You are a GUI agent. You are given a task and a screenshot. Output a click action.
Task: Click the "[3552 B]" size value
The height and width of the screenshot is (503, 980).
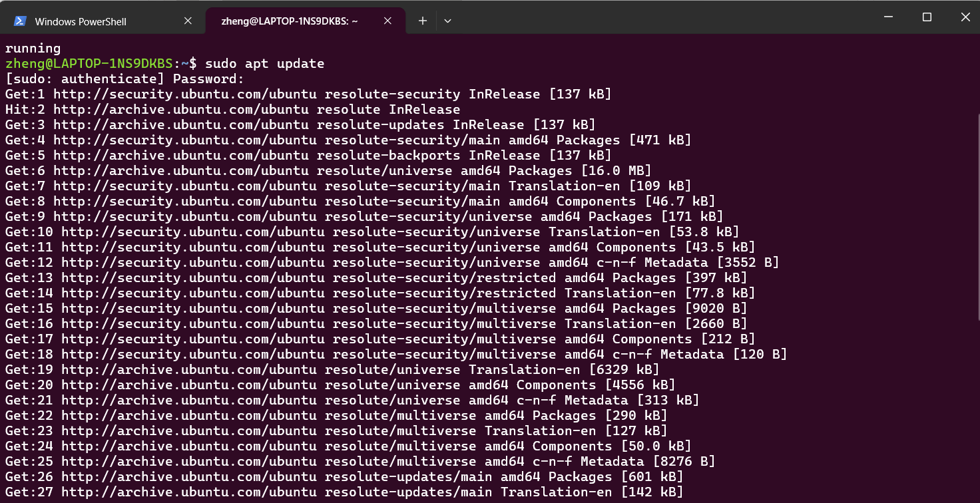pos(748,263)
